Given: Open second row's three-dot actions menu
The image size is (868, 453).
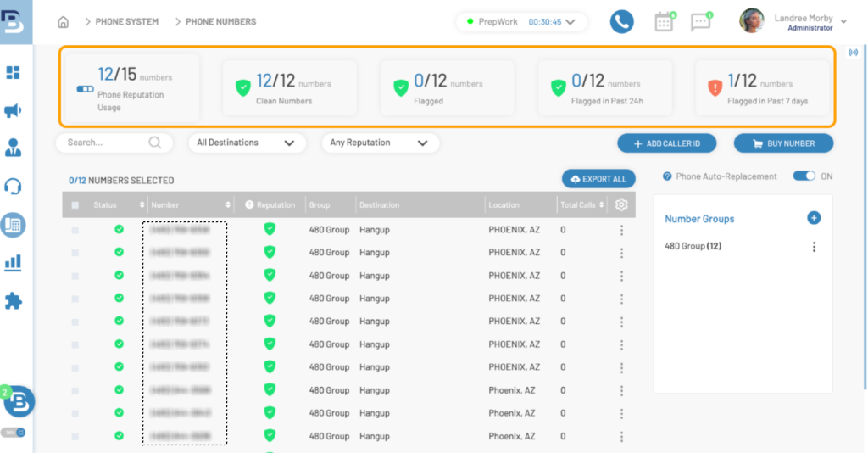Looking at the screenshot, I should 621,253.
